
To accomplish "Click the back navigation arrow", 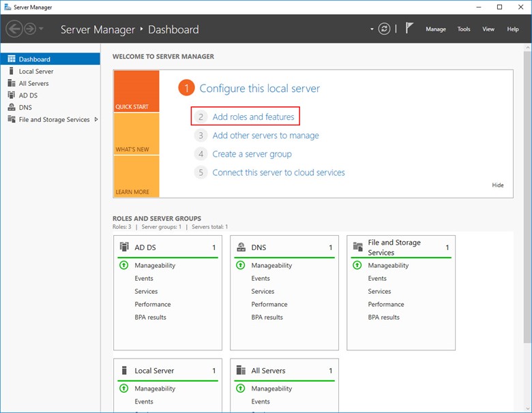I will pyautogui.click(x=14, y=29).
